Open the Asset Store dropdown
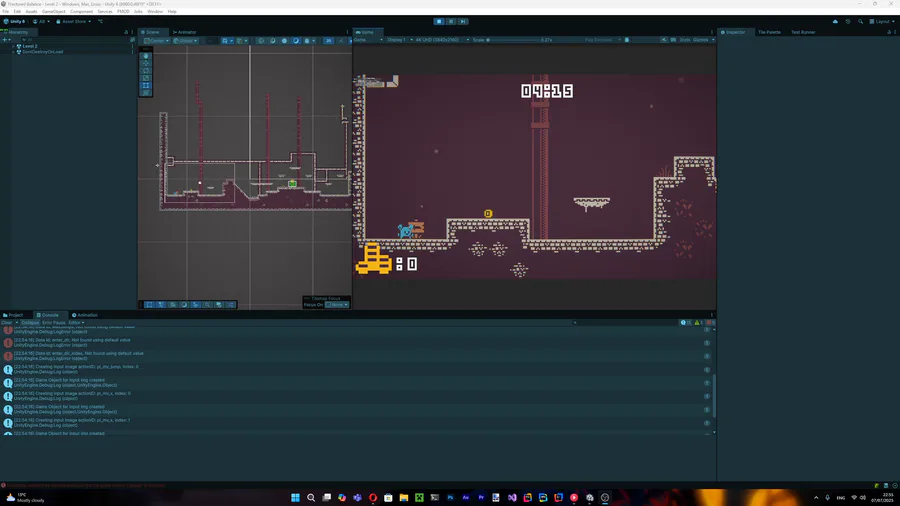The width and height of the screenshot is (900, 506). [73, 21]
